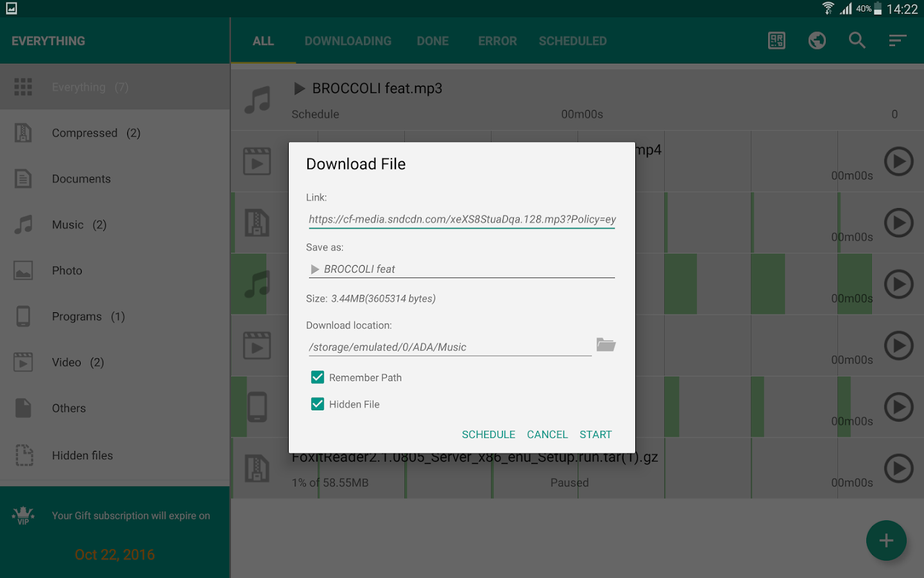
Task: Click the Video clapper icon in sidebar
Action: point(23,362)
